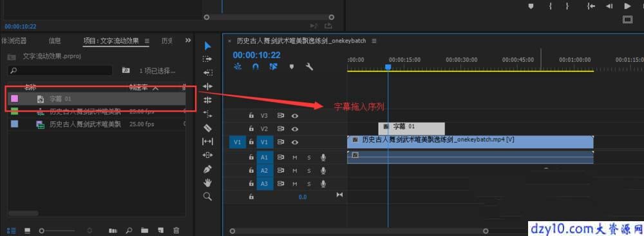Screen dimensions: 644x236
Task: Mute audio track A3
Action: click(295, 184)
